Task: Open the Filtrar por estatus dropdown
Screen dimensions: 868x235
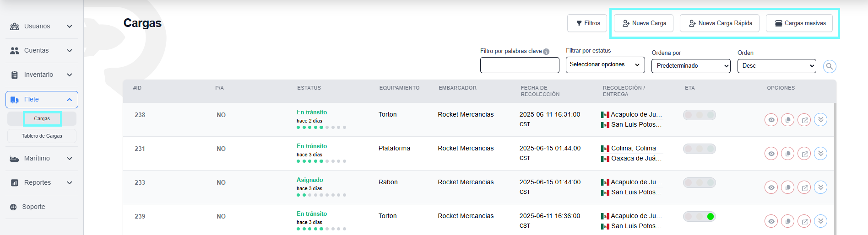Action: coord(605,65)
